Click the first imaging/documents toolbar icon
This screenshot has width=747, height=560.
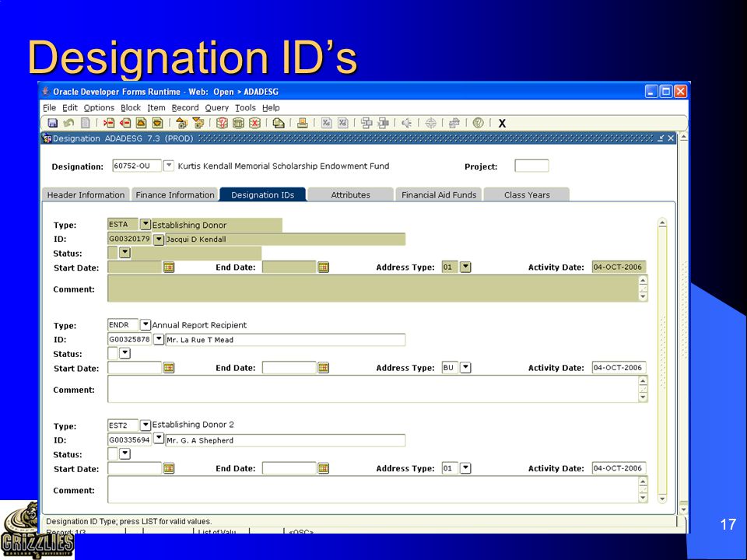366,123
